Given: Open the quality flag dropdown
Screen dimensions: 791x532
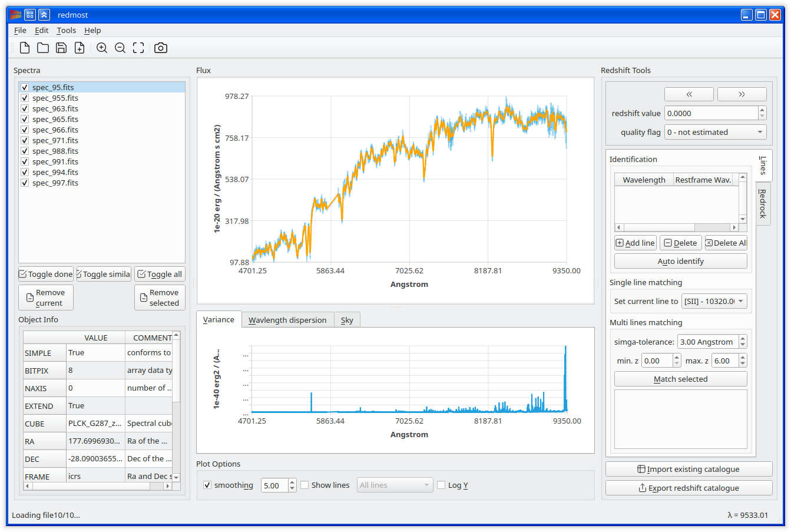Looking at the screenshot, I should coord(715,133).
